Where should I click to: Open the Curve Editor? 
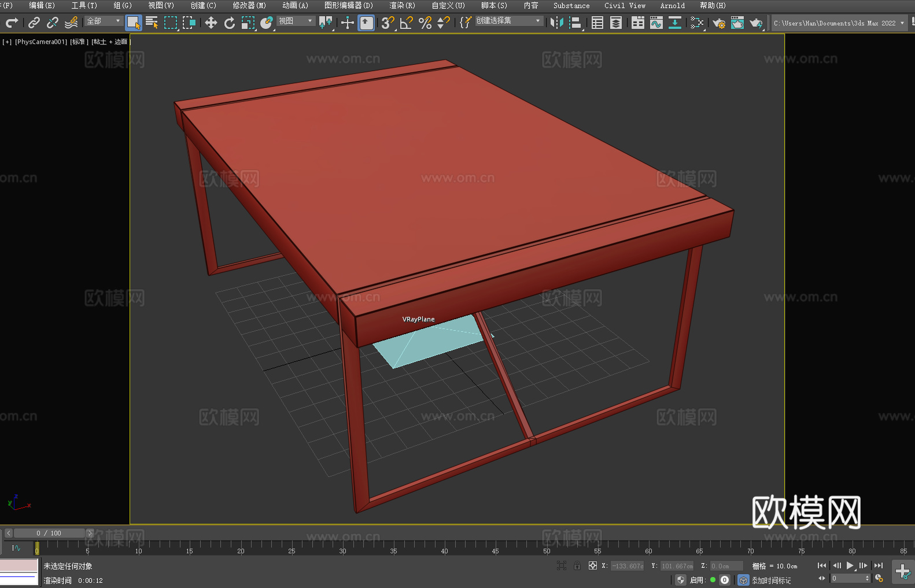656,23
